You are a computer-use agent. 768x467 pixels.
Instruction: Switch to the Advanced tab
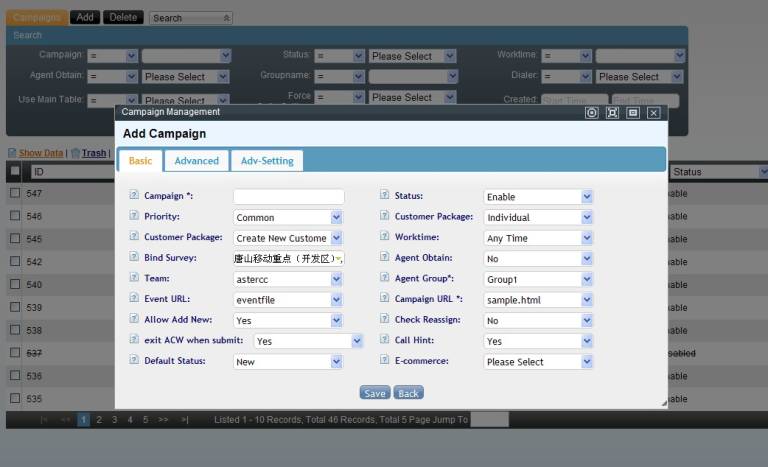point(196,161)
